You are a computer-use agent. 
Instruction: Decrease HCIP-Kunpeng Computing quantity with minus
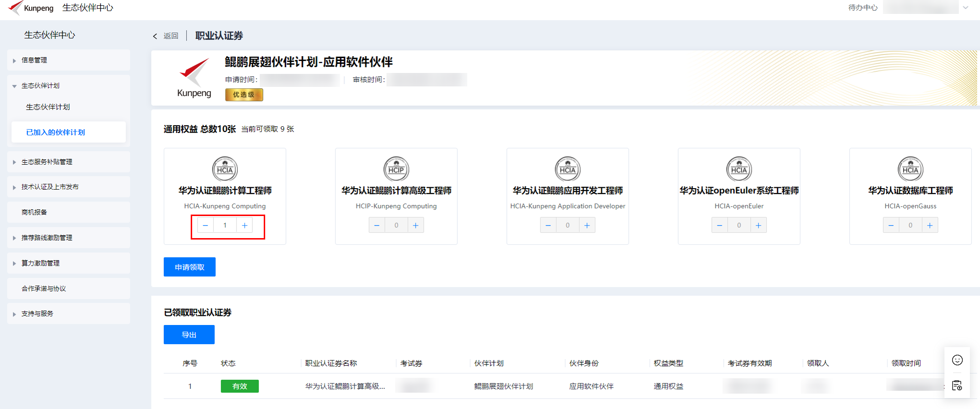coord(377,225)
